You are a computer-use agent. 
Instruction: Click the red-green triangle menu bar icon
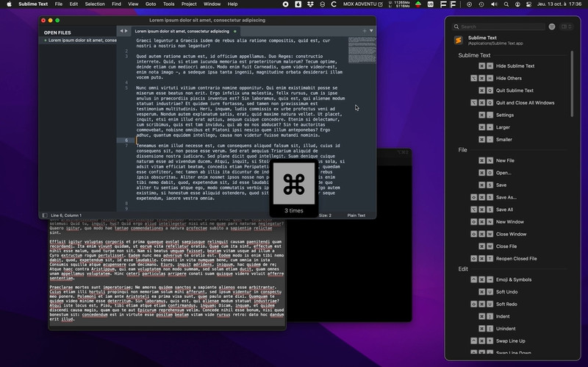(x=418, y=4)
